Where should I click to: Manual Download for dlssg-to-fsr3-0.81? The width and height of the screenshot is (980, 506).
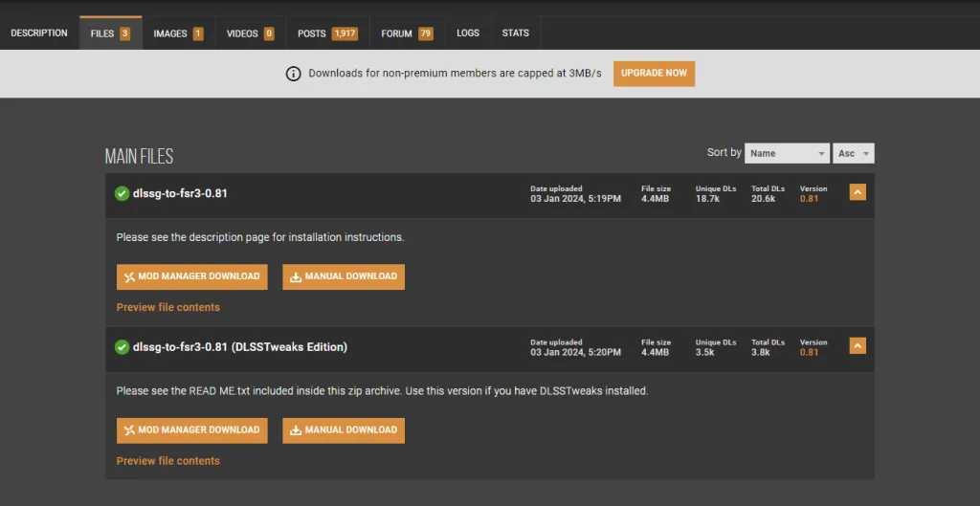[x=344, y=276]
